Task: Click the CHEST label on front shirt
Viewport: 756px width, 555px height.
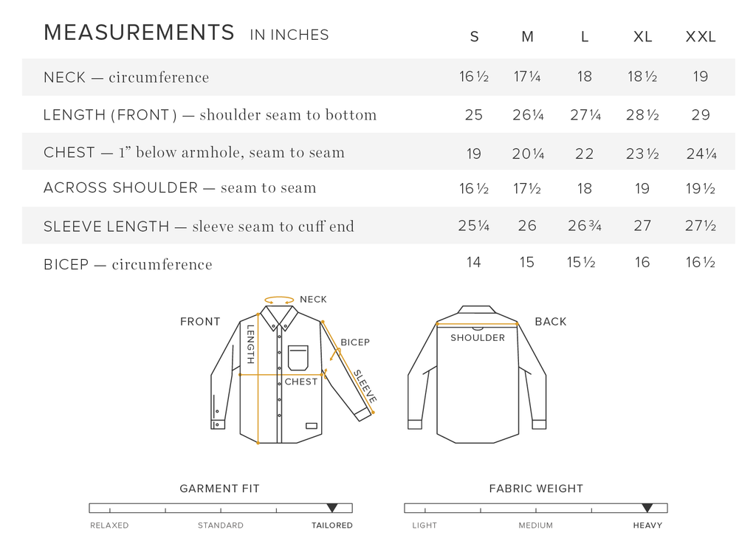Action: 301,382
